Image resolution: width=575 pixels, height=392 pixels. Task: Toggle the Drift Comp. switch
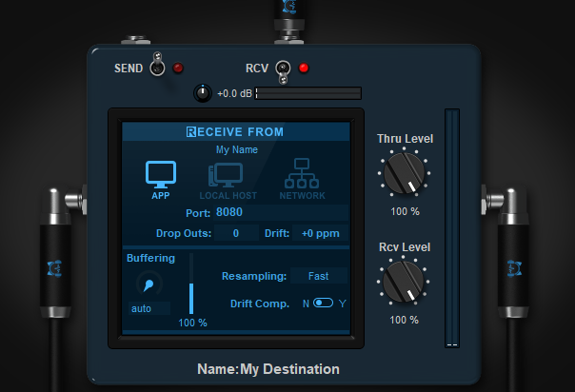(323, 303)
